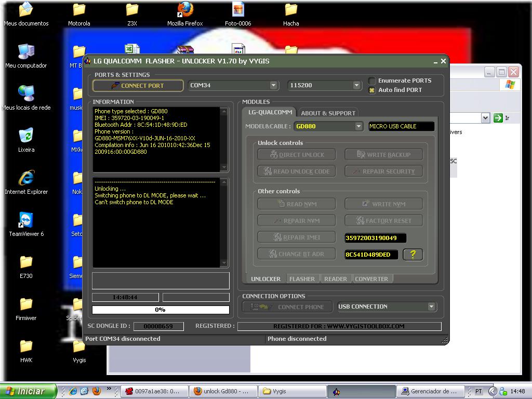The image size is (532, 399).
Task: Switch to Gerenciador de taskbar item
Action: tap(431, 391)
